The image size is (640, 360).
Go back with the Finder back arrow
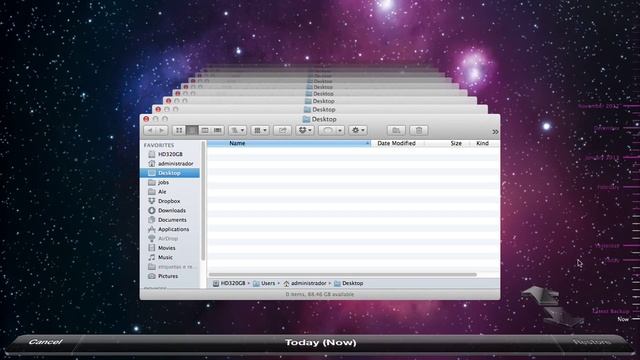click(x=150, y=130)
